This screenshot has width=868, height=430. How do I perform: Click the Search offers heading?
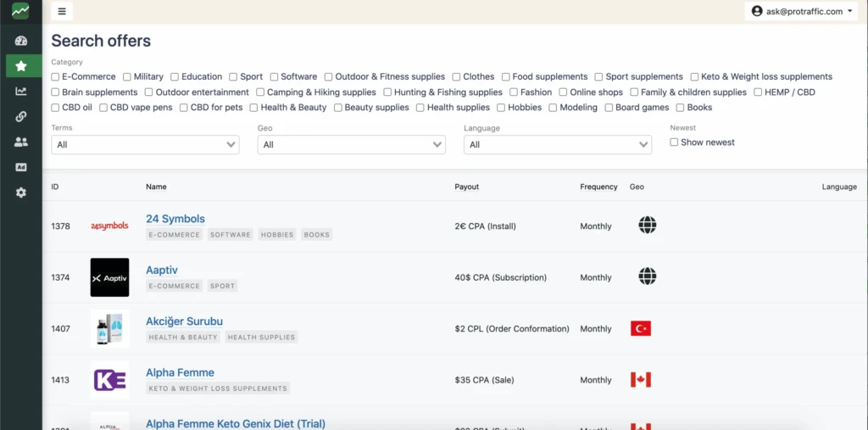tap(101, 41)
